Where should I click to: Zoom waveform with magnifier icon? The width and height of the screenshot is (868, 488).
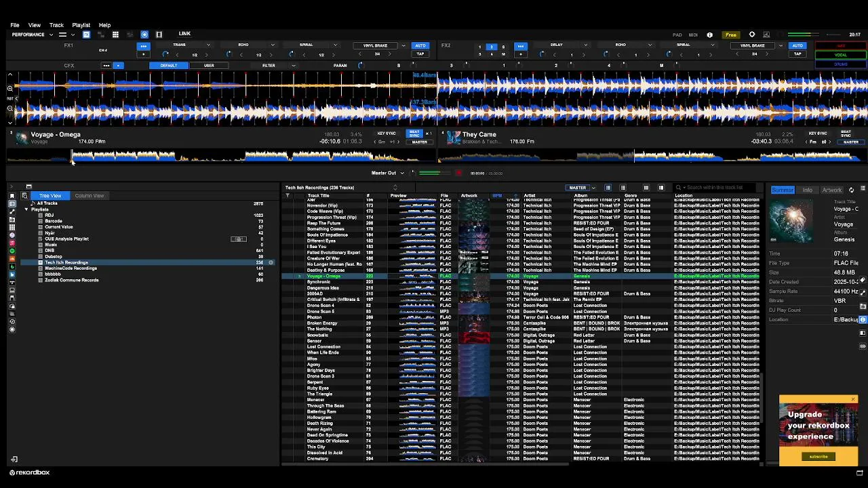(10, 89)
